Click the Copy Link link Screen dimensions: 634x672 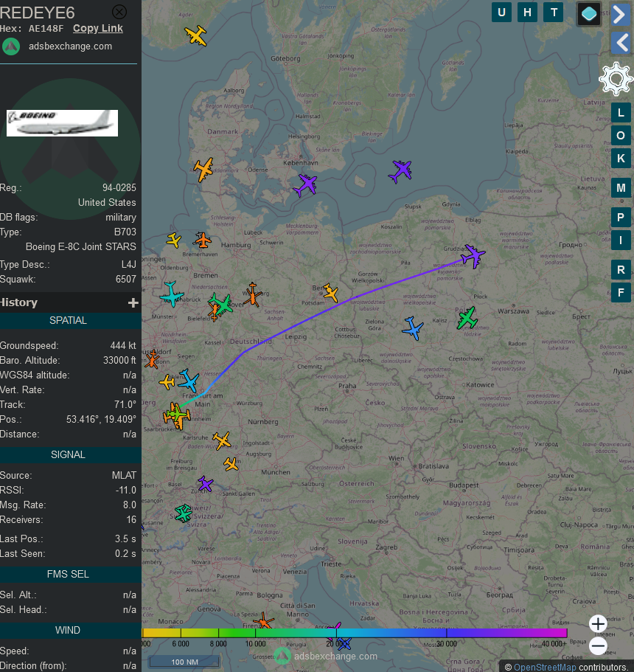click(x=98, y=28)
